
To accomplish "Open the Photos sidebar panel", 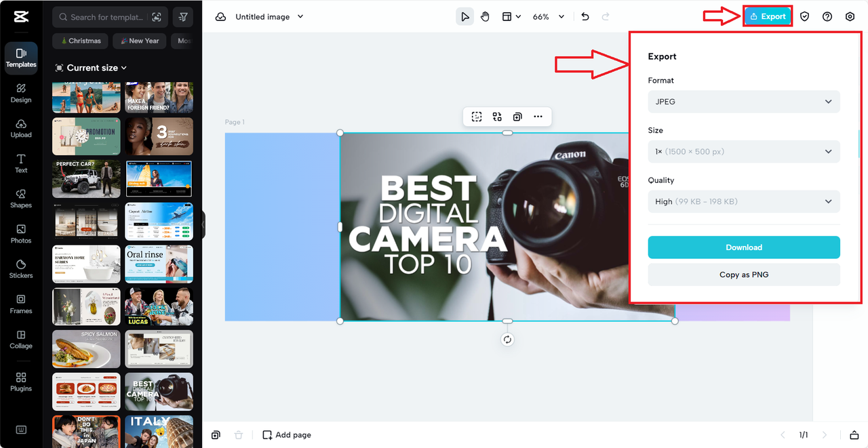I will coord(21,235).
